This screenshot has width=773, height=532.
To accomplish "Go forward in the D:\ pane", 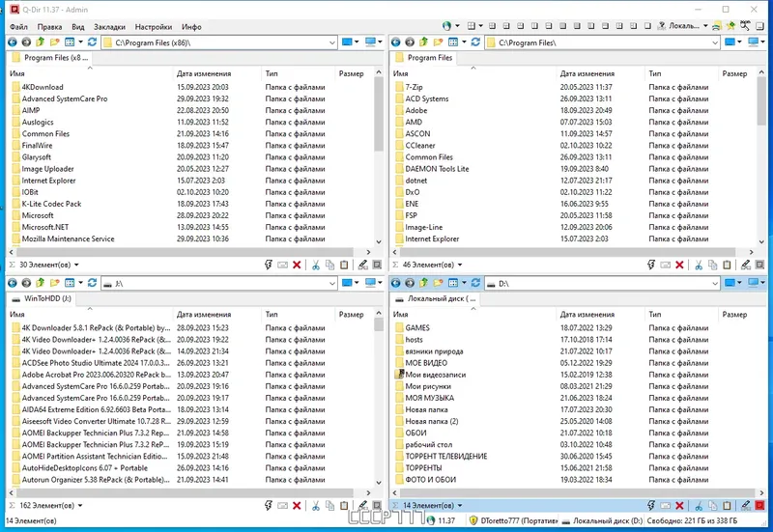I will point(410,283).
